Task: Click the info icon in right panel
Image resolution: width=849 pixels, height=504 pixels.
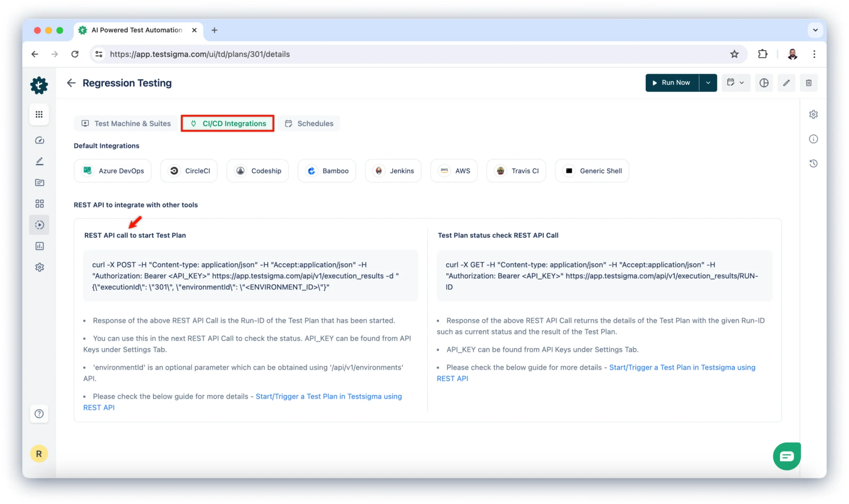Action: tap(813, 139)
